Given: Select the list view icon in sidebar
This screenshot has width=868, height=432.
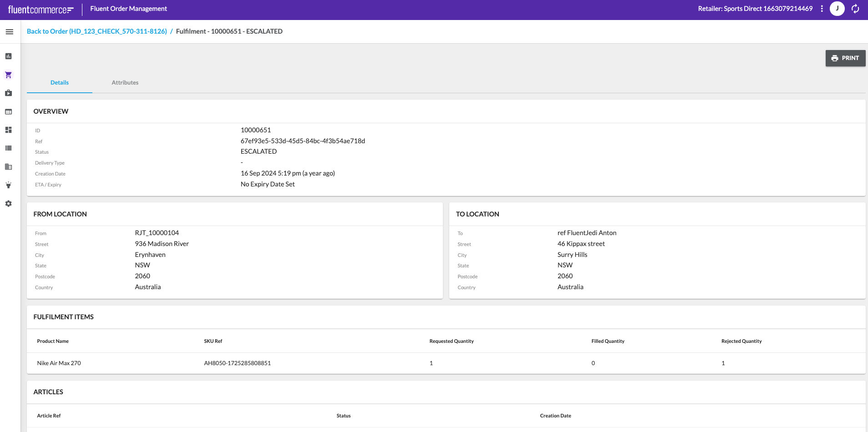Looking at the screenshot, I should pos(9,148).
